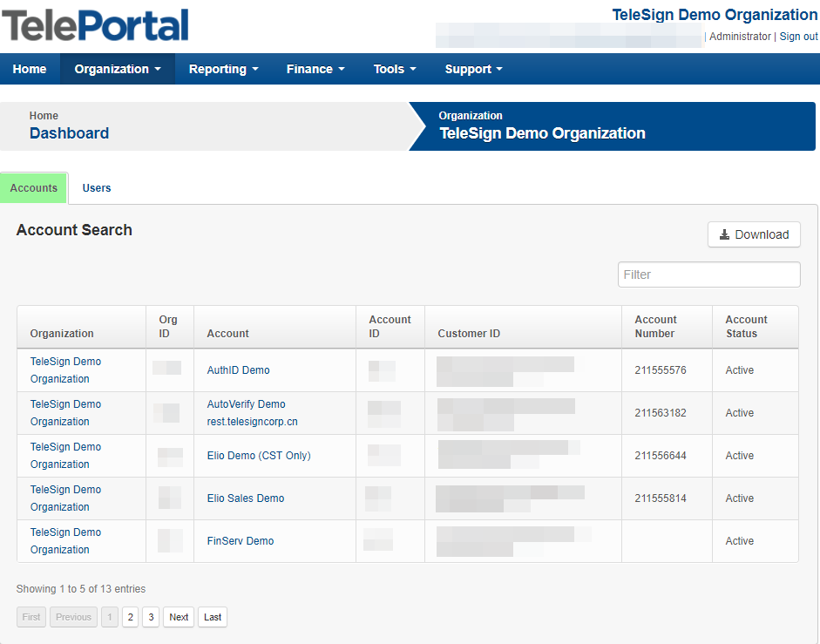Screen dimensions: 820x644
Task: Click Home in the navigation bar
Action: [x=30, y=69]
